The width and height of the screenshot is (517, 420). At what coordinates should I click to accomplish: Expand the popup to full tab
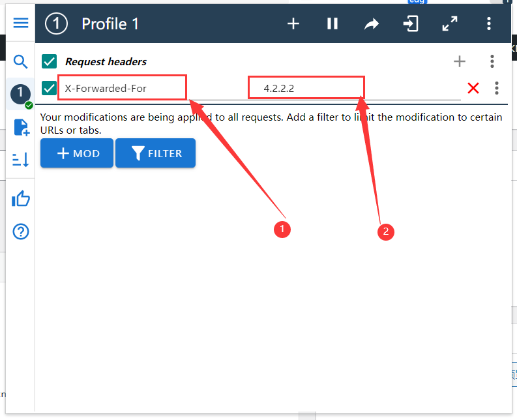click(449, 24)
